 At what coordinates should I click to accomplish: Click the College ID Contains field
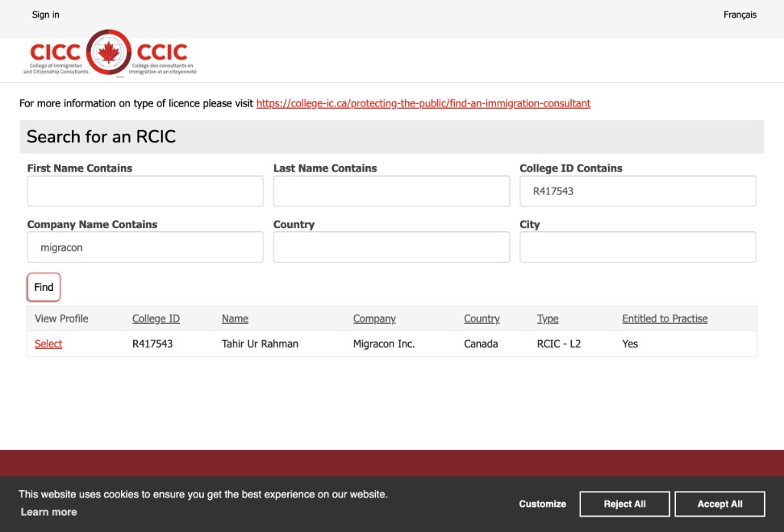[x=638, y=191]
